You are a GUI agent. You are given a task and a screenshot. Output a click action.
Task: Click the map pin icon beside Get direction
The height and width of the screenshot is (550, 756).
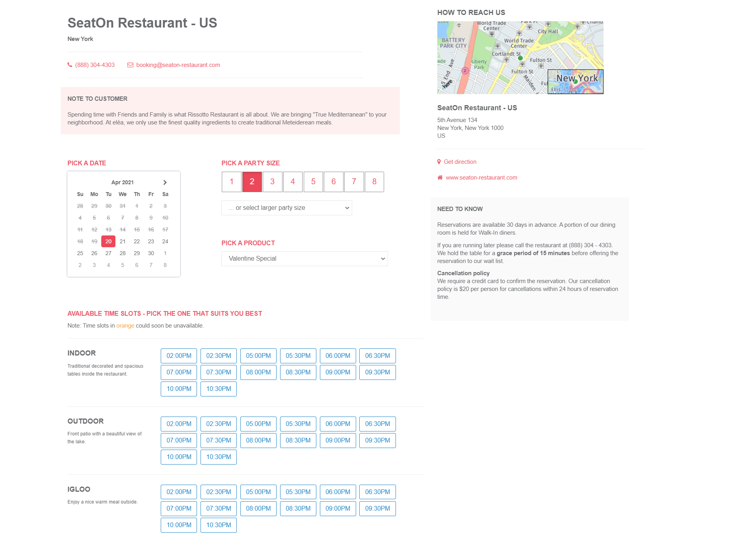point(439,162)
